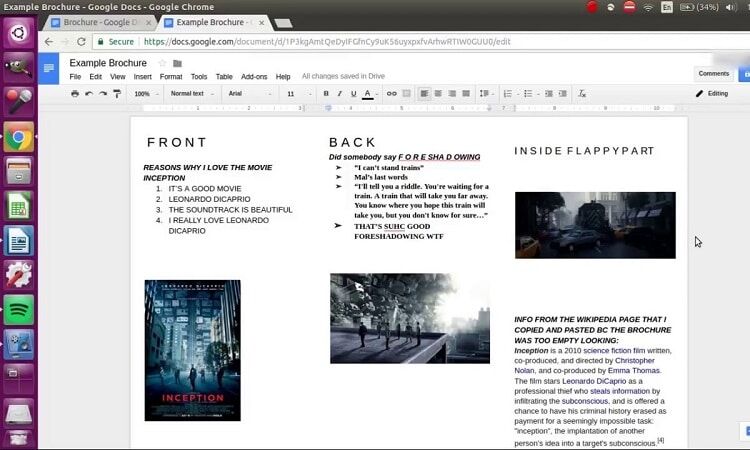Insert a comment with toolbar icon
Viewport: 750px width, 450px height.
coord(407,94)
